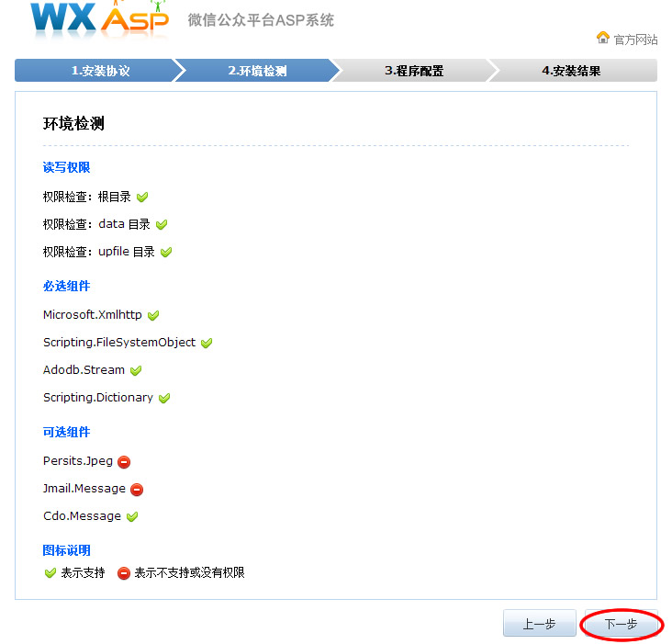Click the green check next to 根目录
Viewport: 672px width, 644px height.
pos(142,198)
